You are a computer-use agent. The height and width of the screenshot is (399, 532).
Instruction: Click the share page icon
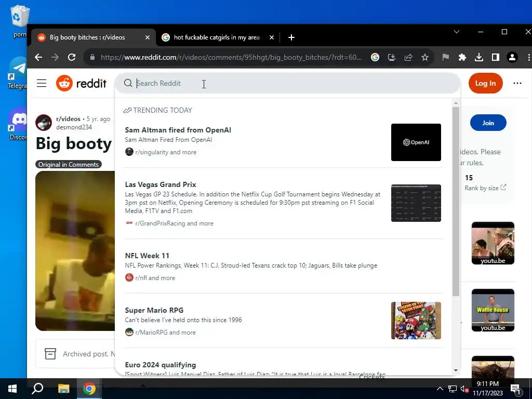[408, 57]
